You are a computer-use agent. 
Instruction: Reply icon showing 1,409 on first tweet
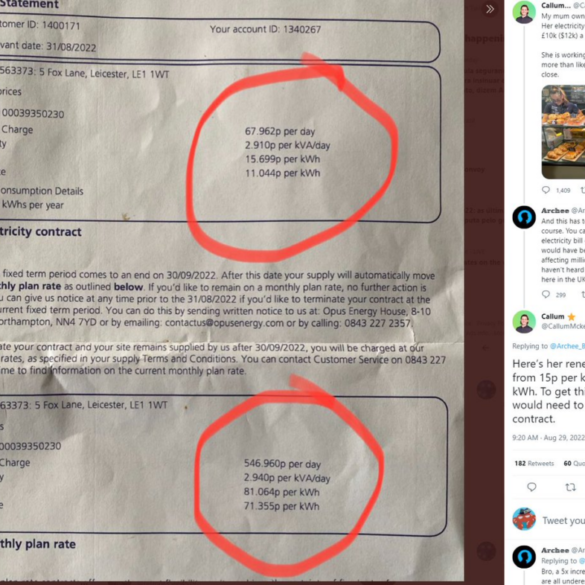click(x=546, y=190)
